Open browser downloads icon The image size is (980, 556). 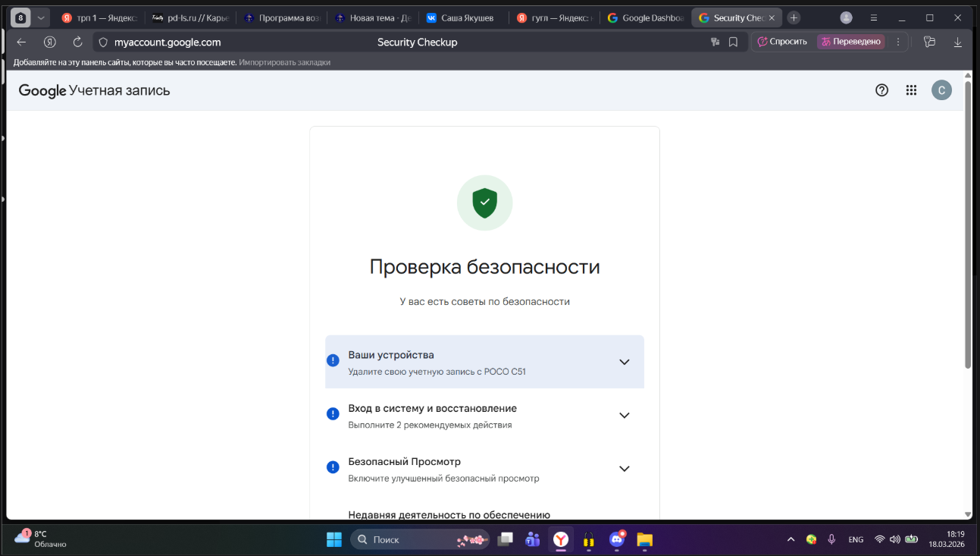tap(957, 42)
